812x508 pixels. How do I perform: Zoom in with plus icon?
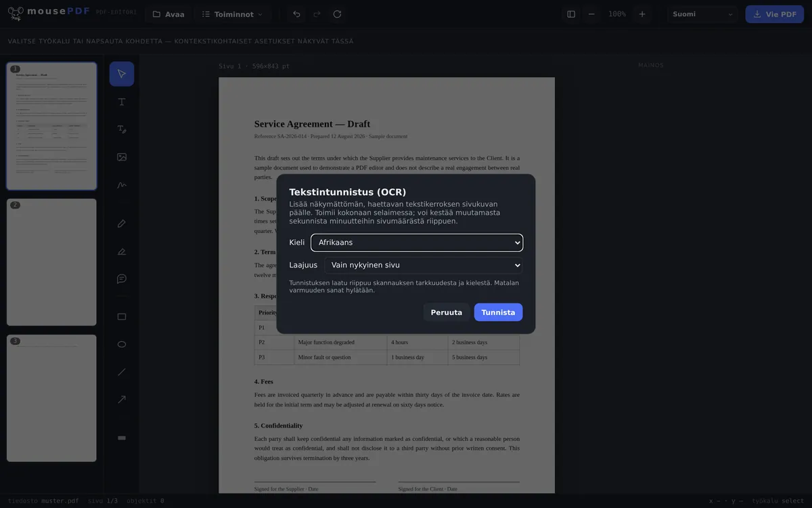tap(642, 14)
